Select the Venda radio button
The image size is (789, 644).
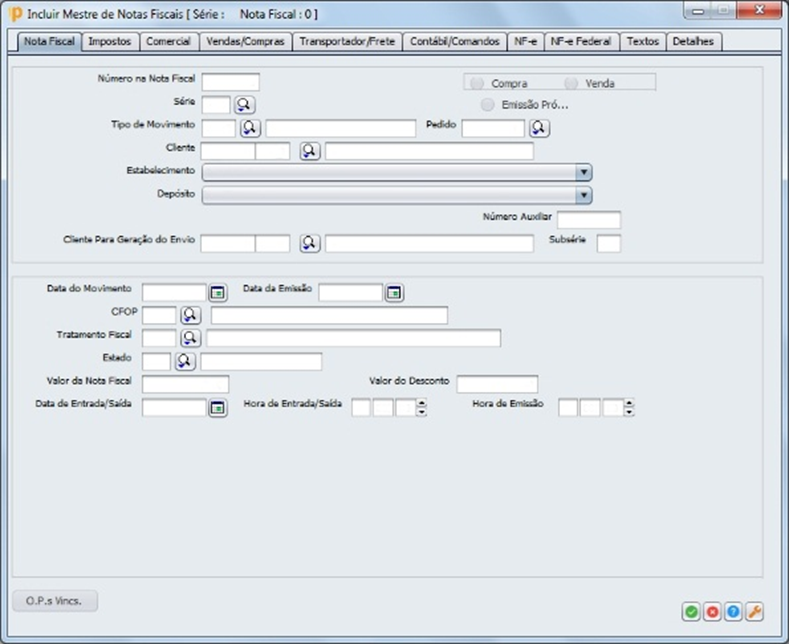tap(571, 84)
